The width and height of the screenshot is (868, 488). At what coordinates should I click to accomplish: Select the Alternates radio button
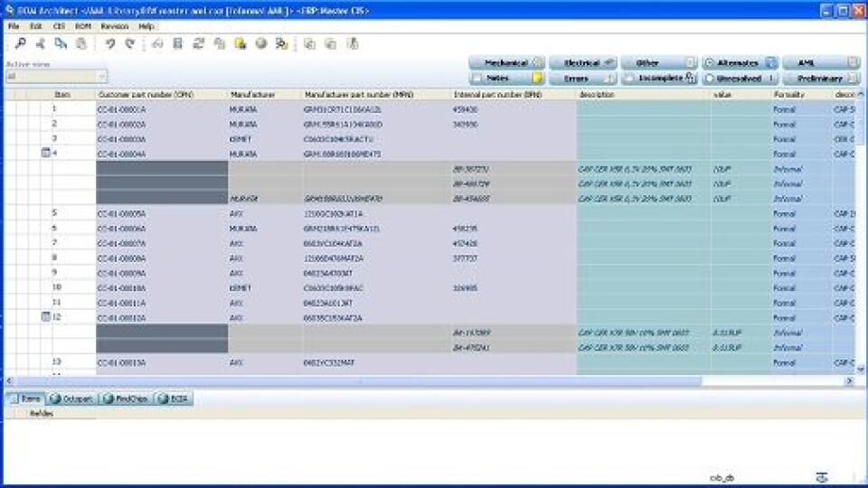tap(709, 63)
